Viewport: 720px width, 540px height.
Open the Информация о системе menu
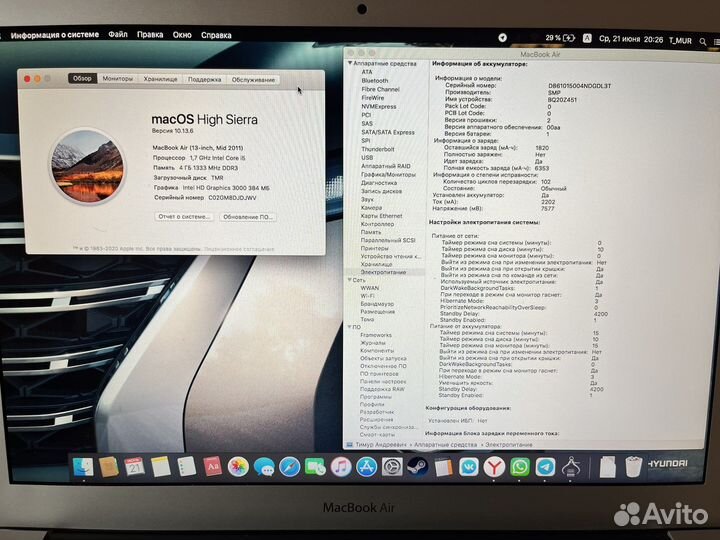[55, 35]
